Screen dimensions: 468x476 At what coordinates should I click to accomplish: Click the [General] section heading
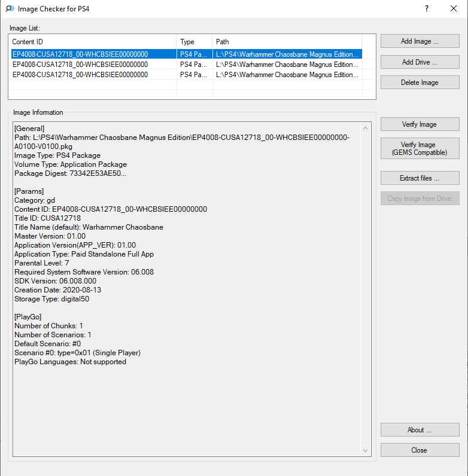(x=29, y=129)
